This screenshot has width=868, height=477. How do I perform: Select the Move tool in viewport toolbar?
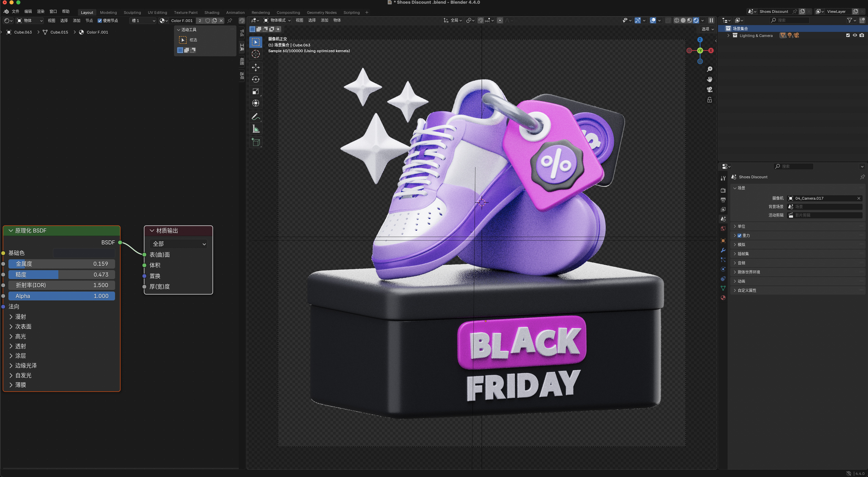(256, 67)
